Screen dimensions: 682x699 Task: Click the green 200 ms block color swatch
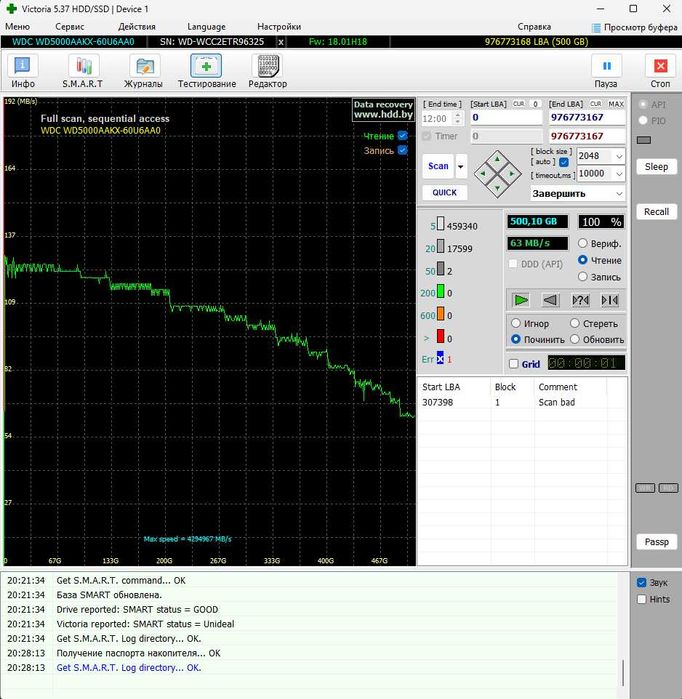(440, 293)
